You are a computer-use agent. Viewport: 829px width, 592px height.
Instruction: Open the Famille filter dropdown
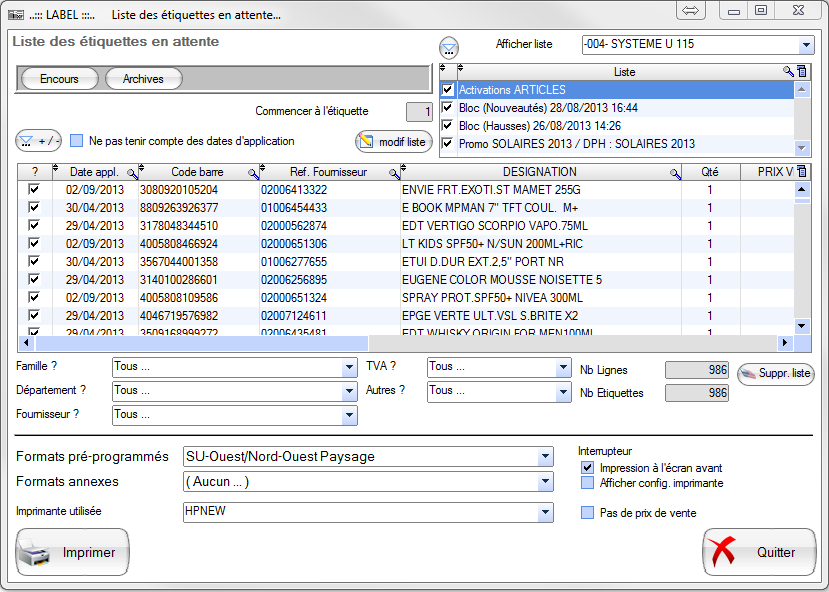349,367
